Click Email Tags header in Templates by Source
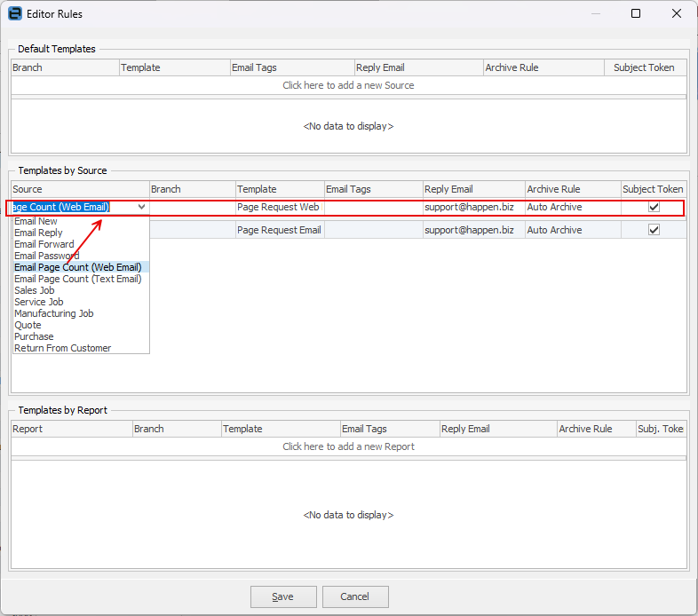 (374, 189)
